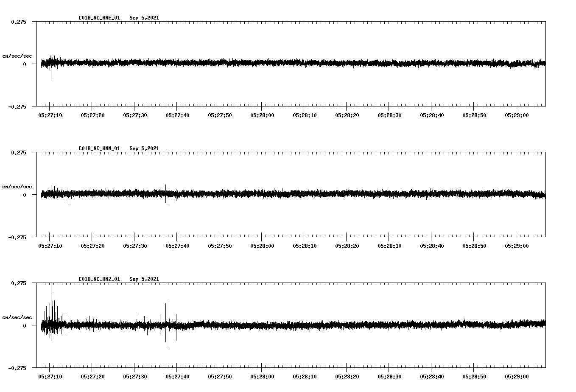576x392 pixels.
Task: Pick 05:28:50 time label under HNZ plot
Action: pyautogui.click(x=474, y=376)
